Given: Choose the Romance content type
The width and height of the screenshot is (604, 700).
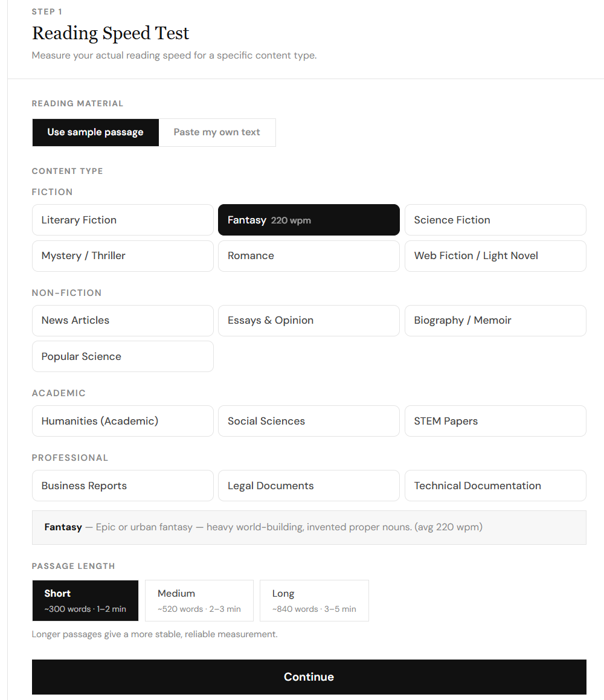Looking at the screenshot, I should click(309, 255).
